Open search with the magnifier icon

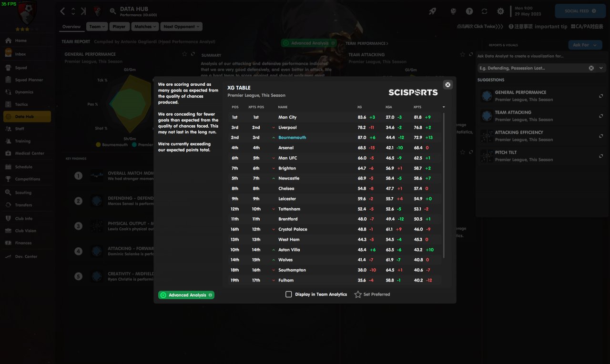112,11
